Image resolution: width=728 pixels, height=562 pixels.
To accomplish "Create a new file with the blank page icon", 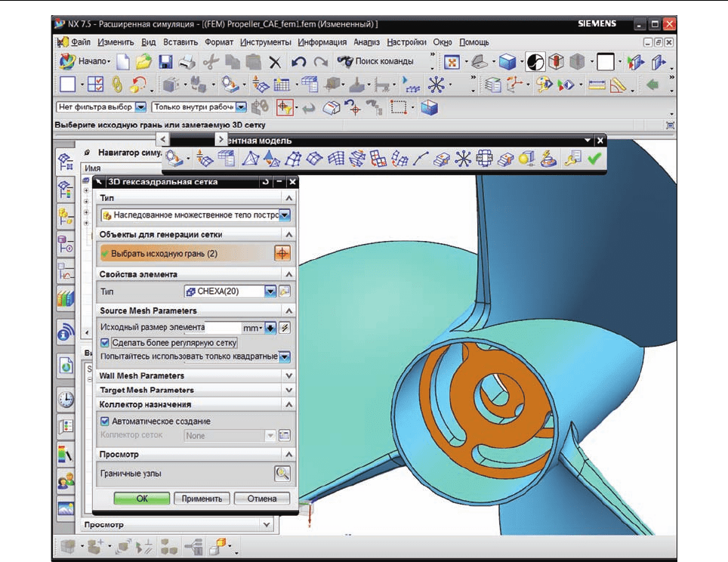I will (x=123, y=61).
